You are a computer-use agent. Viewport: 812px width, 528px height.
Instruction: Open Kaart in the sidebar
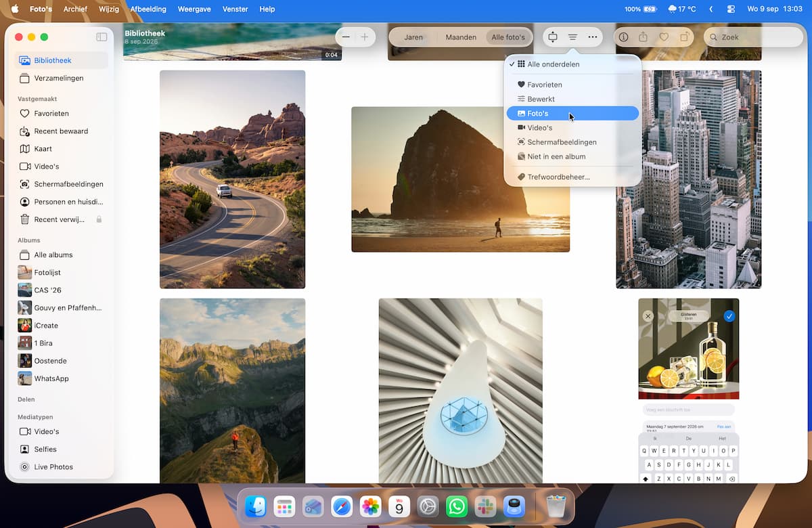point(62,149)
